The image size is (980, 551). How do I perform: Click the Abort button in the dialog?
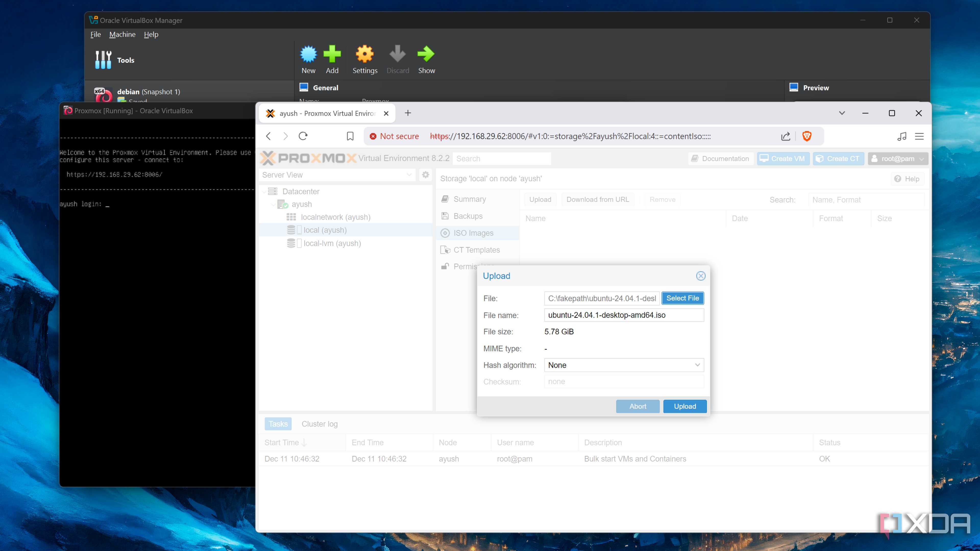click(638, 406)
